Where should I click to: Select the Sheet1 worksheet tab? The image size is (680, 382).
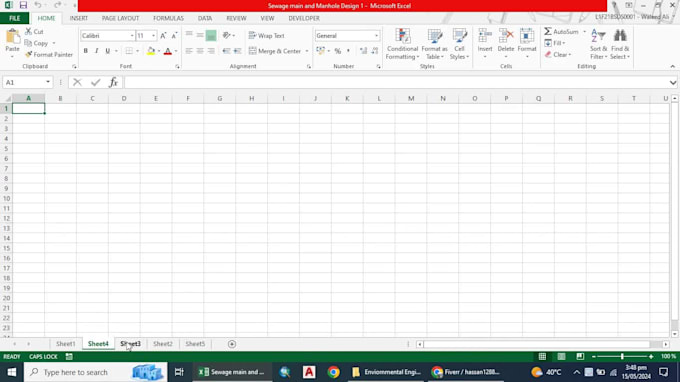click(65, 344)
